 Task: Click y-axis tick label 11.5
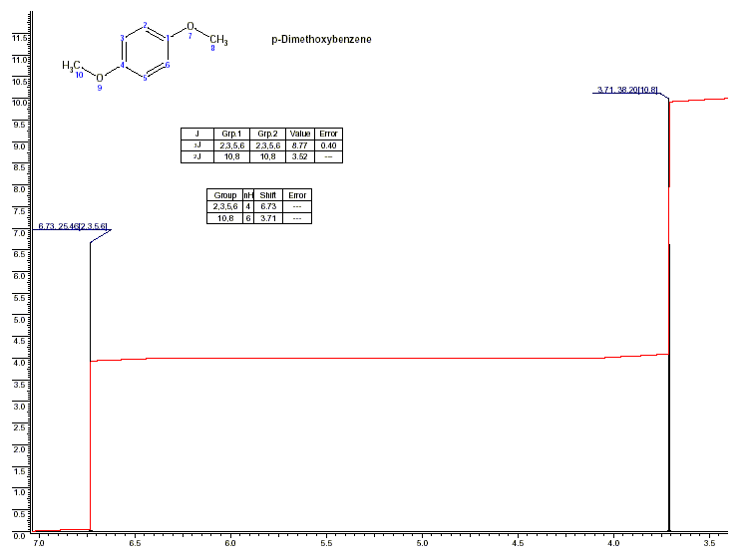coord(20,38)
